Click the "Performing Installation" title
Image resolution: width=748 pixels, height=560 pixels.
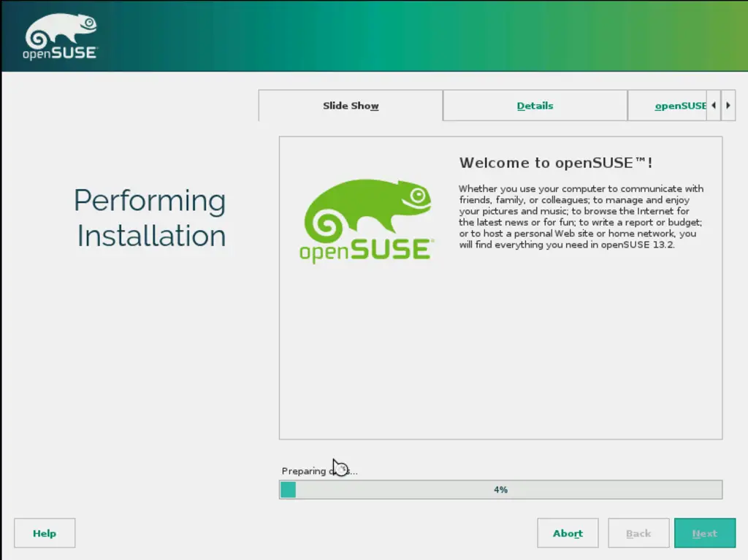pyautogui.click(x=150, y=218)
